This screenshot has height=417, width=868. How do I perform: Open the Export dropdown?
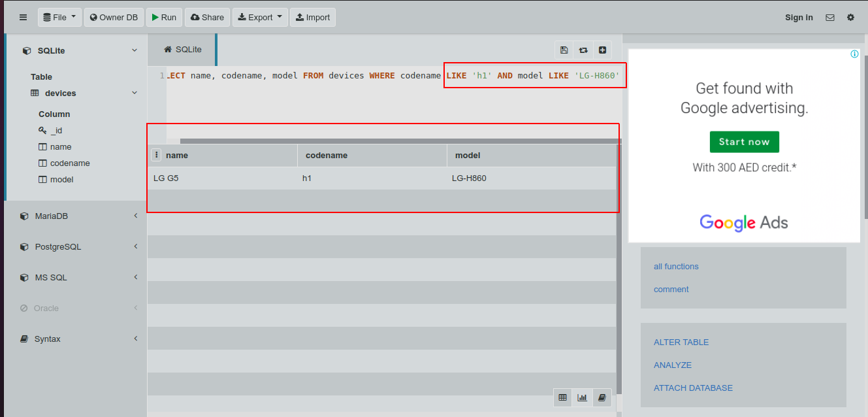pos(260,18)
